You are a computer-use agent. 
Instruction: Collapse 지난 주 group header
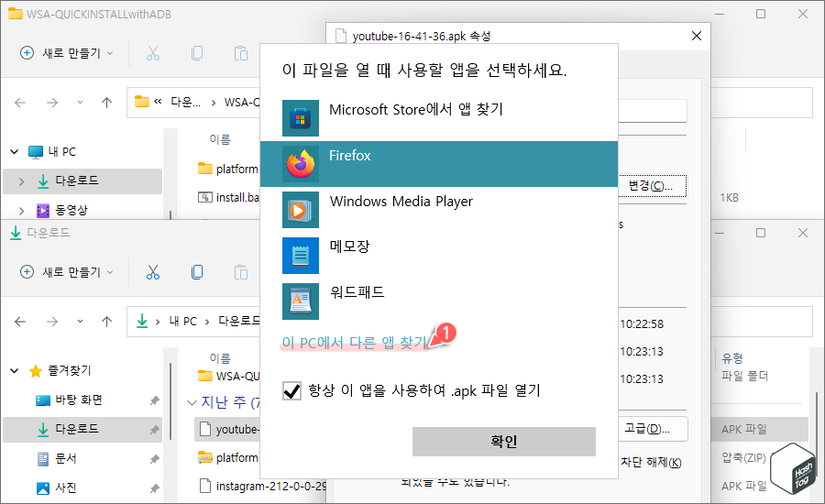click(192, 403)
